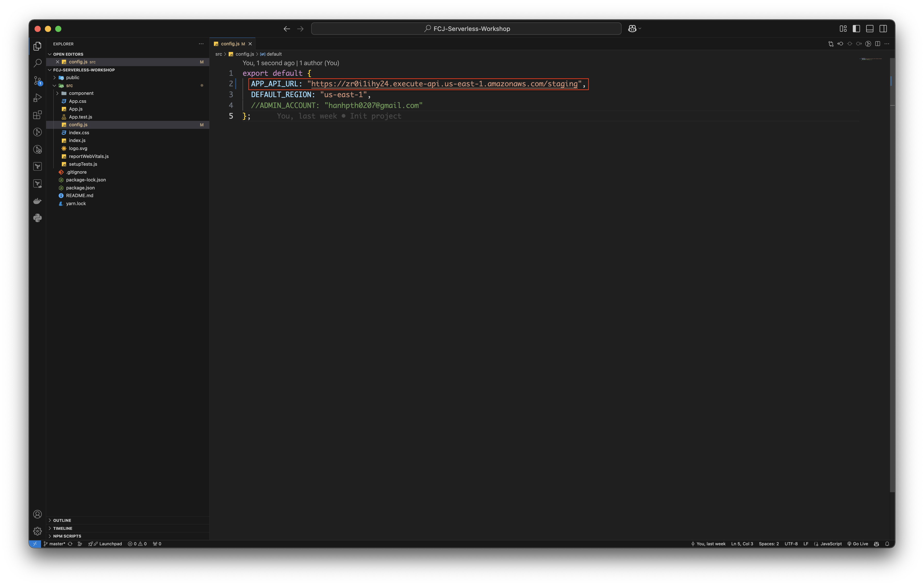This screenshot has width=924, height=586.
Task: Change JavaScript language mode in status bar
Action: (x=831, y=544)
